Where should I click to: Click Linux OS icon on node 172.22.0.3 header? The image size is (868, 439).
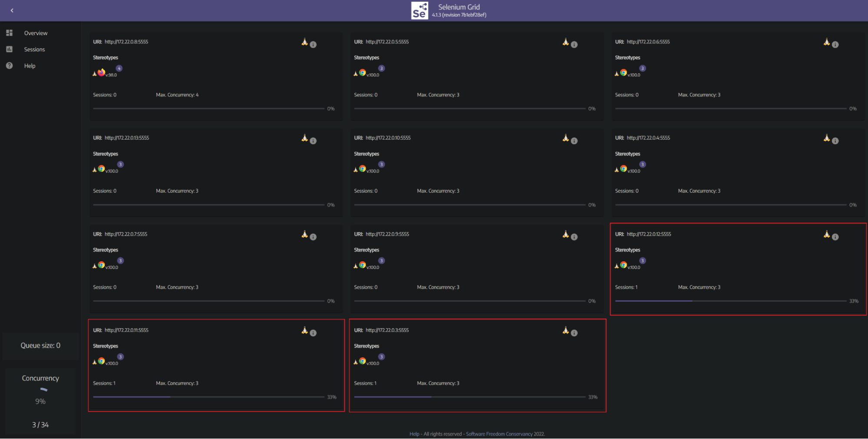click(565, 330)
